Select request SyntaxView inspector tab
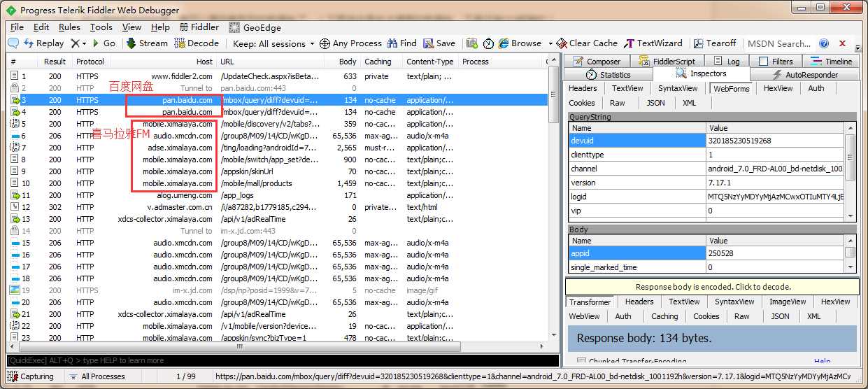Screen dimensions: 868x389 click(678, 88)
